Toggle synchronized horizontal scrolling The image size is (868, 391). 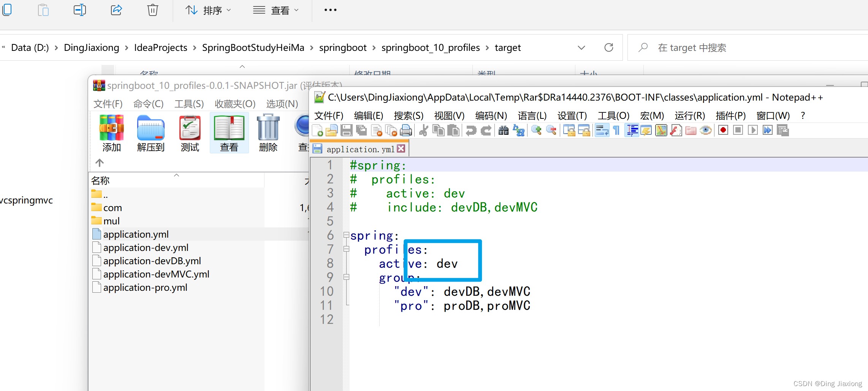(x=584, y=131)
